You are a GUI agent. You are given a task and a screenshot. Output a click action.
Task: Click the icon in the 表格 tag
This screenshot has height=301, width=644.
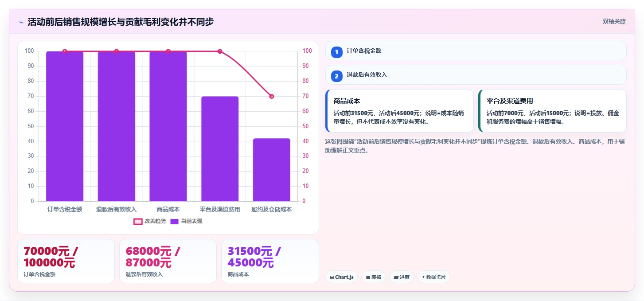[x=368, y=277]
